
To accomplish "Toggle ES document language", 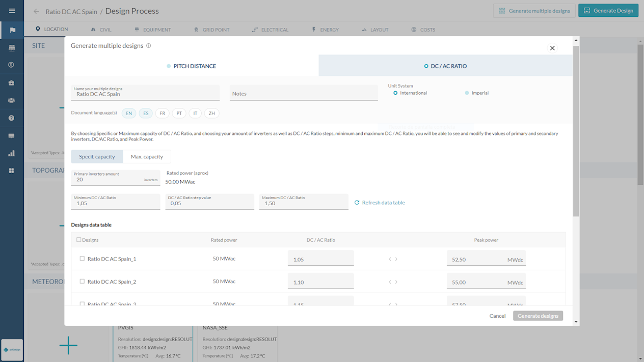I will (x=146, y=114).
